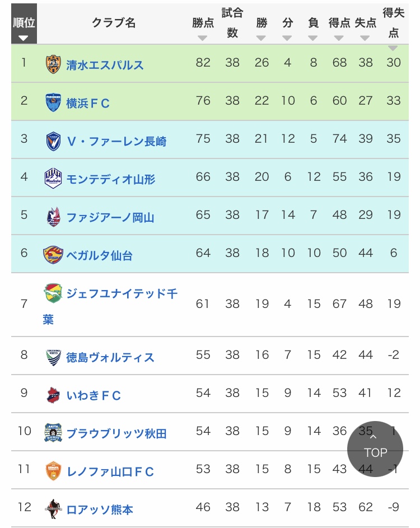
Task: Sort by 負 losses column arrow
Action: [313, 38]
